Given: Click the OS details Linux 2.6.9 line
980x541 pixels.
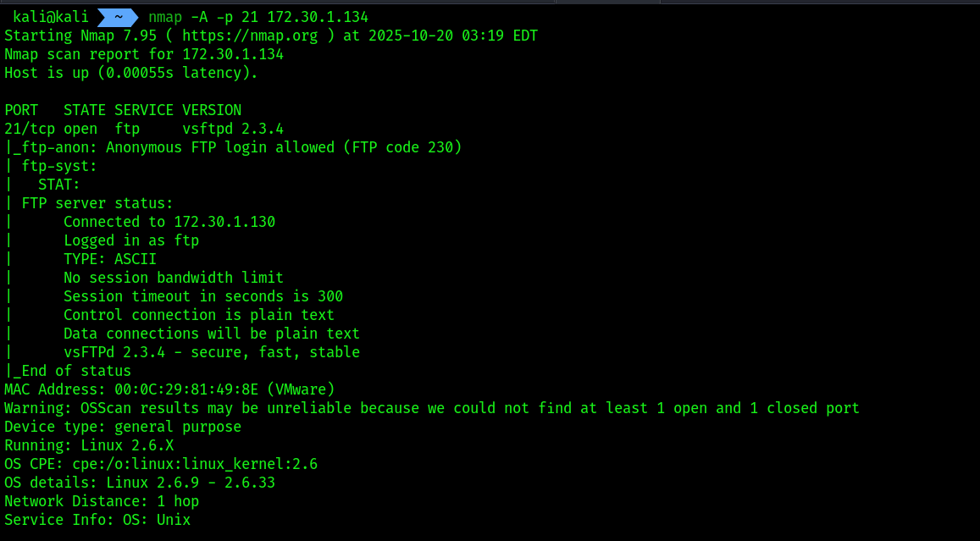Looking at the screenshot, I should (140, 483).
